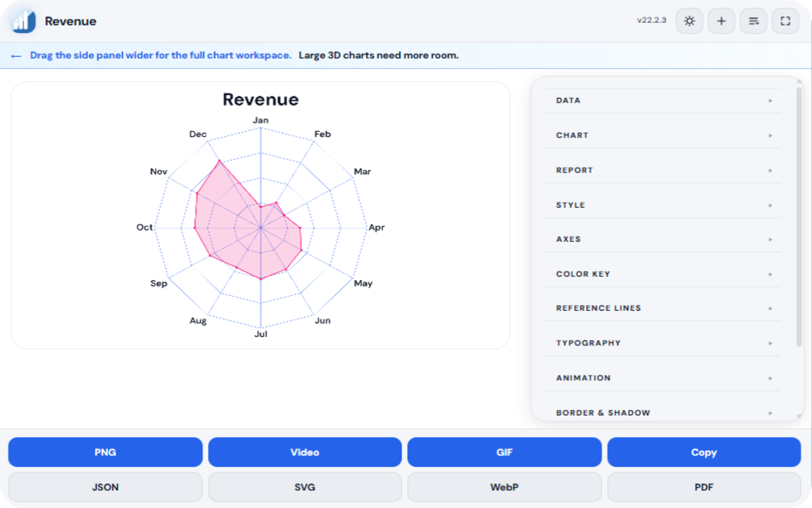Click the version label v22.2.3

pos(652,20)
